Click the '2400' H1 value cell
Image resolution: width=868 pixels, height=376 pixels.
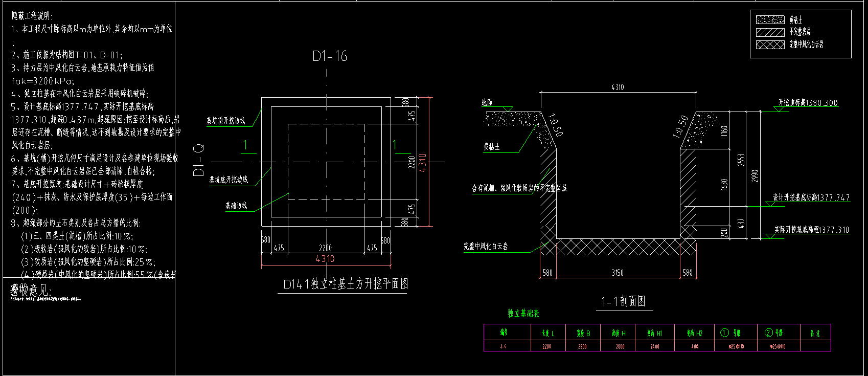(655, 346)
